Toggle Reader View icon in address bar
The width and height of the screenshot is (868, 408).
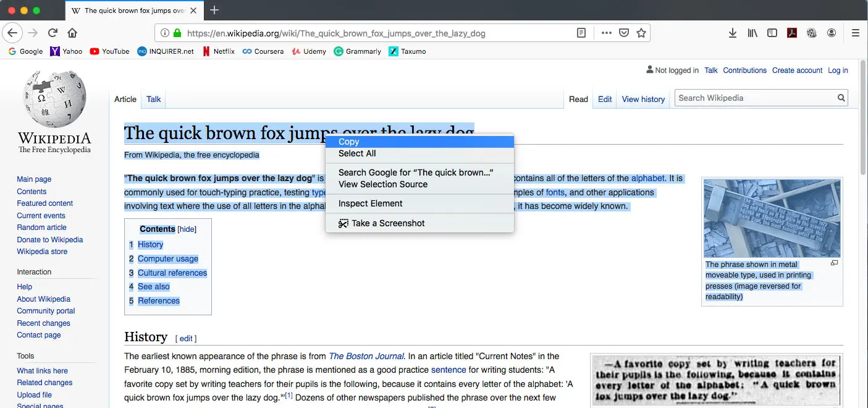581,33
